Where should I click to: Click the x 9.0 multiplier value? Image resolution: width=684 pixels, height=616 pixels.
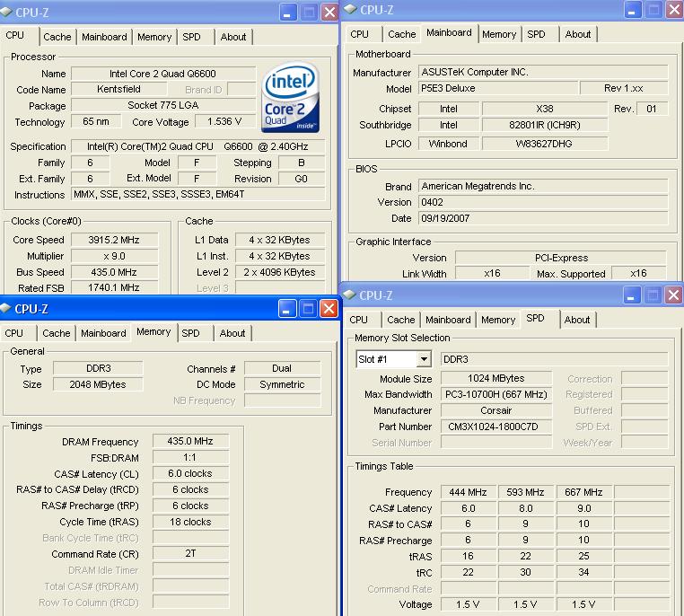click(114, 256)
